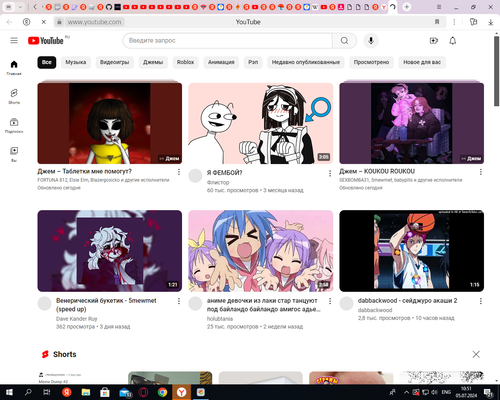
Task: Open options for Венерический букетик video
Action: pos(179,301)
